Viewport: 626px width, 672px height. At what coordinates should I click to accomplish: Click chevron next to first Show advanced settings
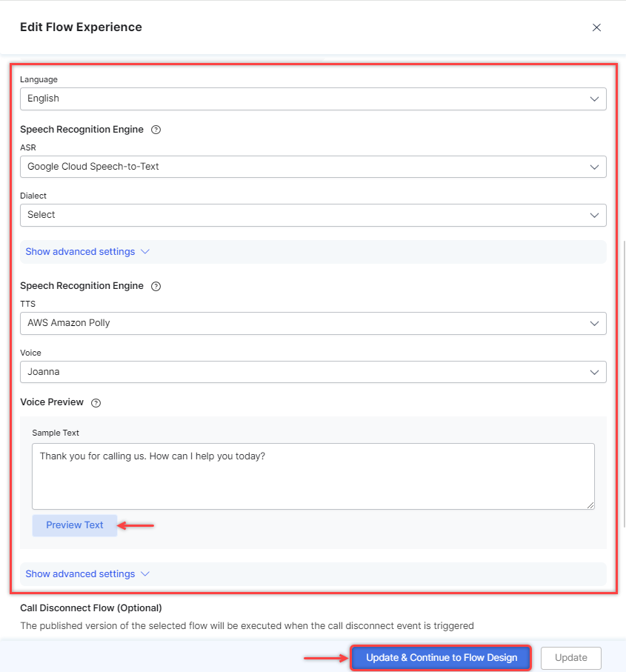tap(145, 252)
